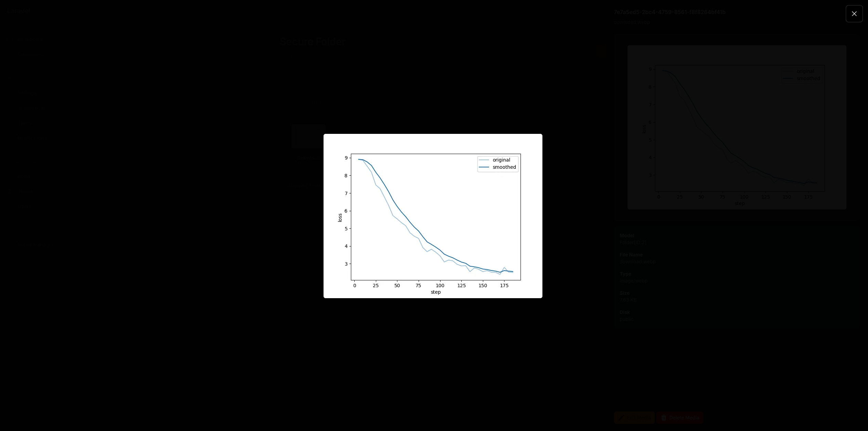Go to Users in the sidebar
The image size is (868, 431).
click(x=25, y=206)
